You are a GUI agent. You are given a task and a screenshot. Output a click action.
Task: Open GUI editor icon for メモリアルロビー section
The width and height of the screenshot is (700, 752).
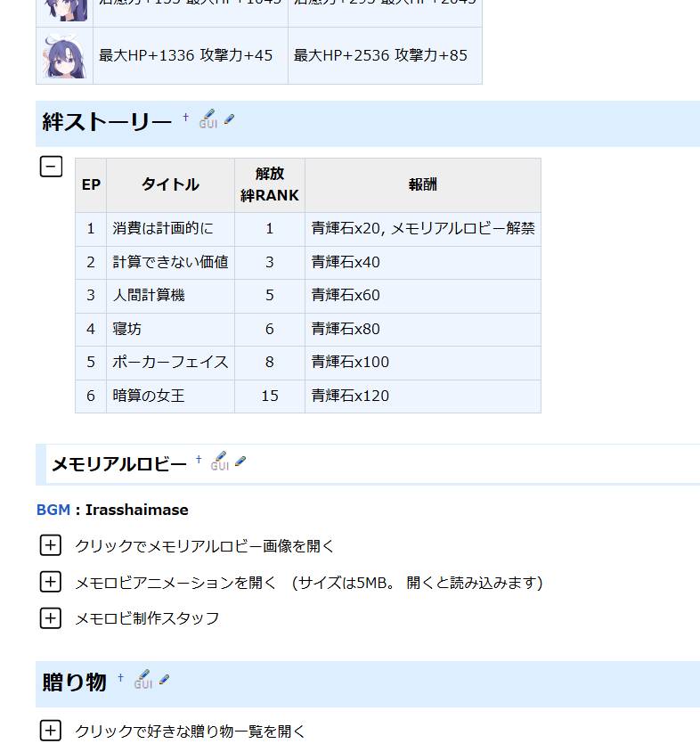(220, 461)
